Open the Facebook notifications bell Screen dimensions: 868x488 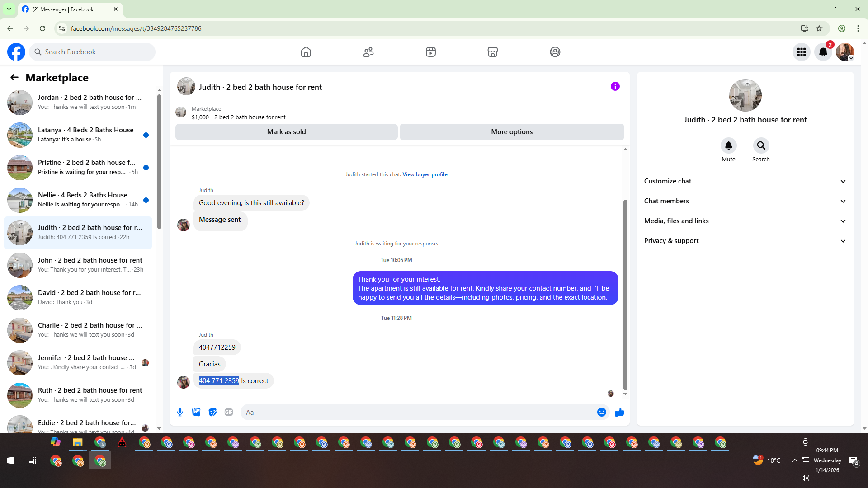[x=823, y=52]
